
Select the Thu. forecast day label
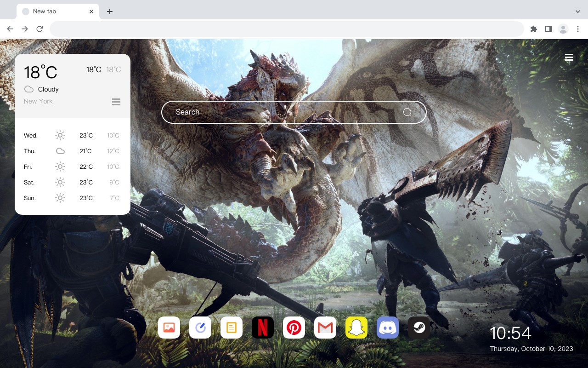[30, 151]
